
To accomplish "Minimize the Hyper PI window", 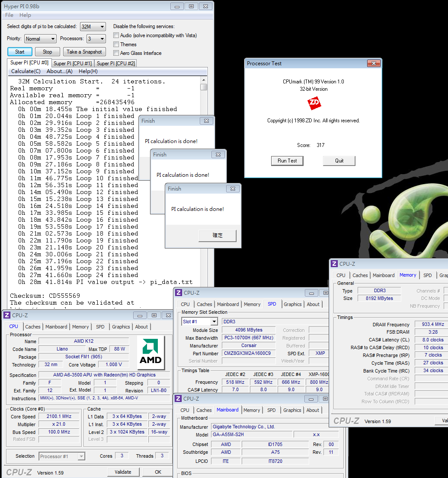I will 177,6.
